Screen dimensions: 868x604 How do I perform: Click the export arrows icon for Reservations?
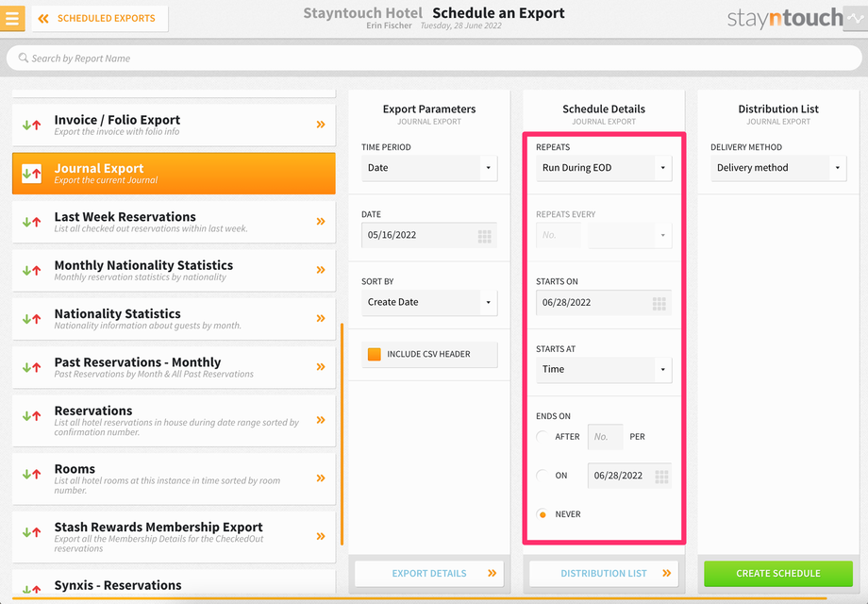(31, 416)
